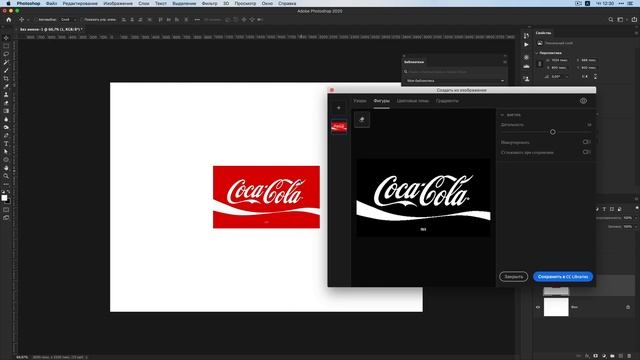Select the Type tool
The width and height of the screenshot is (640, 360).
[6, 144]
